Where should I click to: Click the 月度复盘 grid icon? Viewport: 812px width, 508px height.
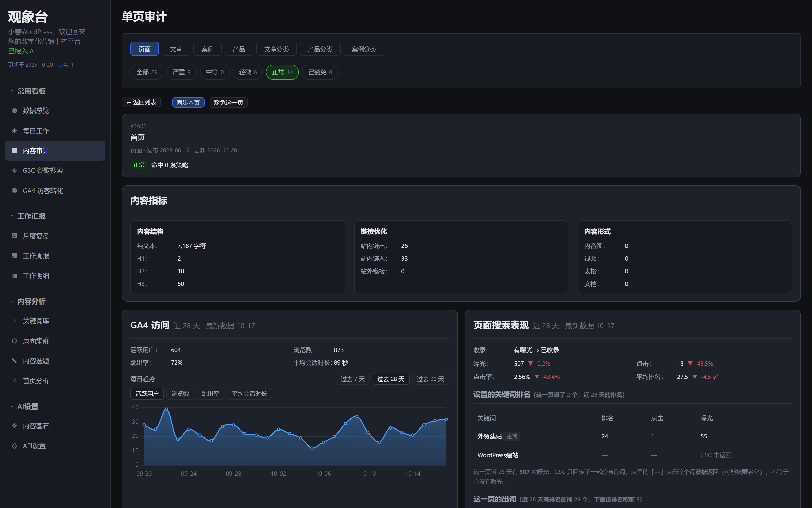pyautogui.click(x=14, y=236)
